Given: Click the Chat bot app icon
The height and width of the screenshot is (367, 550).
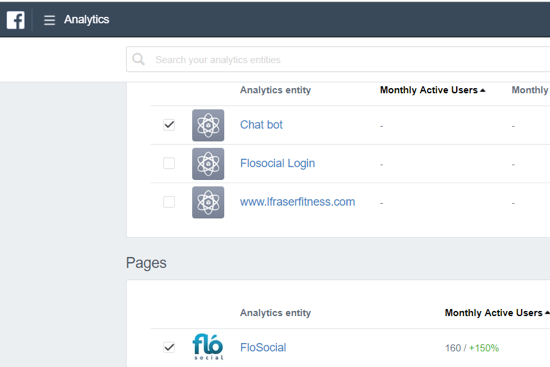Looking at the screenshot, I should click(208, 125).
